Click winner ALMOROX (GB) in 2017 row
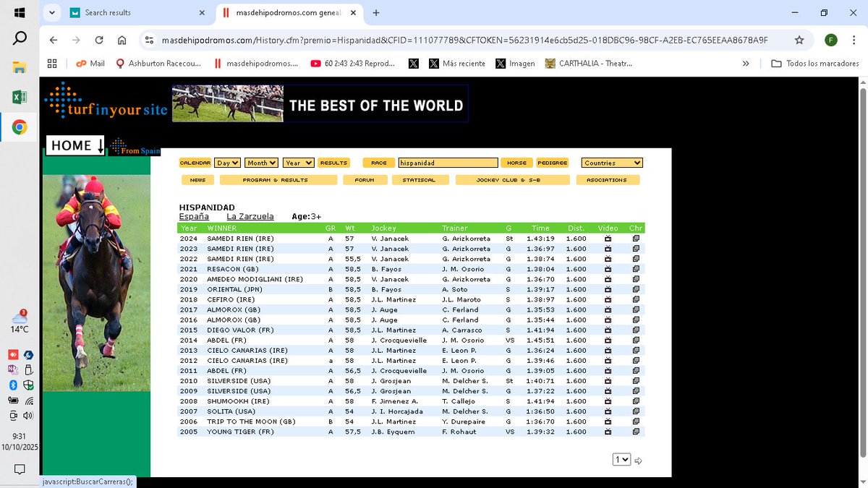Viewport: 868px width, 488px height. pyautogui.click(x=234, y=309)
